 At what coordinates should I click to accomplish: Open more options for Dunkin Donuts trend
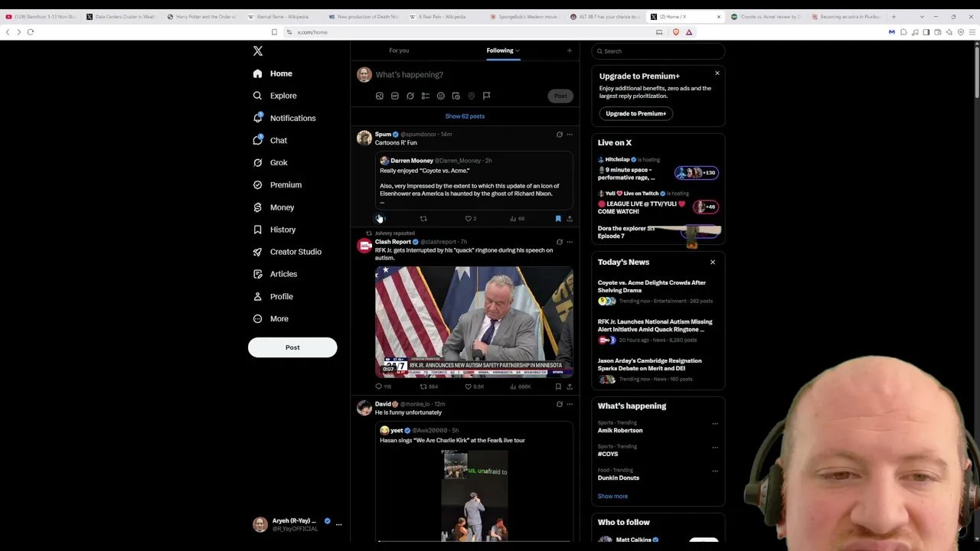pyautogui.click(x=715, y=471)
